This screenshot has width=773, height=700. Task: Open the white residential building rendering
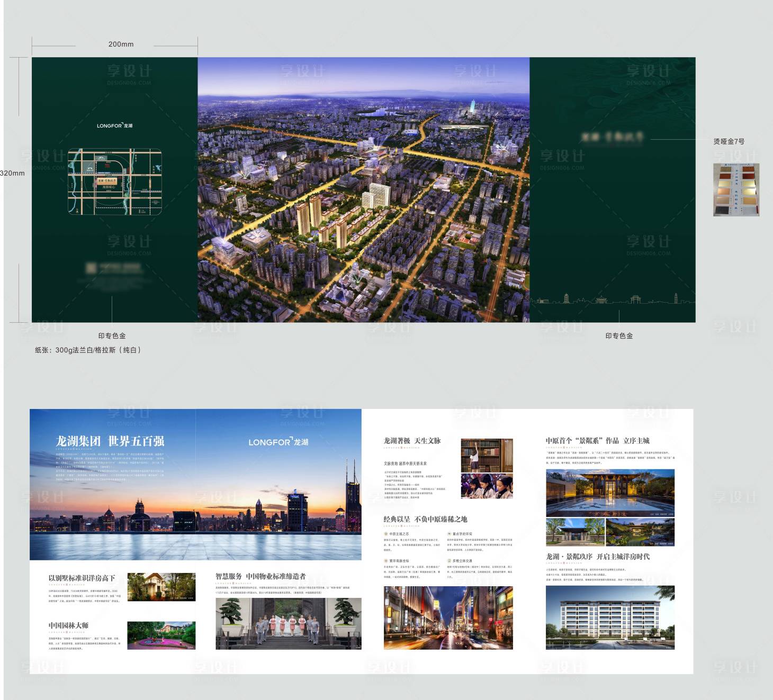pyautogui.click(x=610, y=617)
